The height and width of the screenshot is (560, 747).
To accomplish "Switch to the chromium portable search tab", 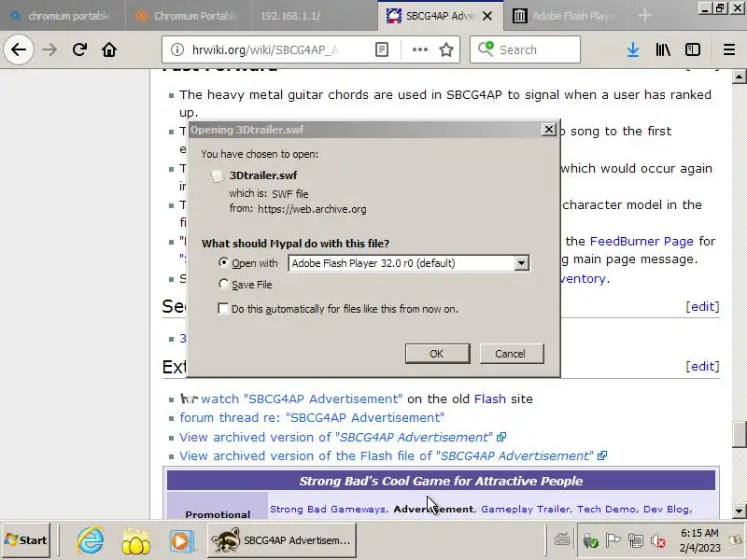I will 63,16.
